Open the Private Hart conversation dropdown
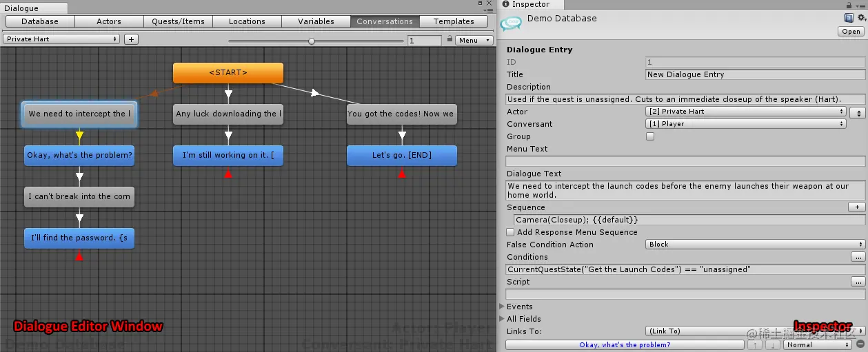The width and height of the screenshot is (868, 352). point(61,39)
